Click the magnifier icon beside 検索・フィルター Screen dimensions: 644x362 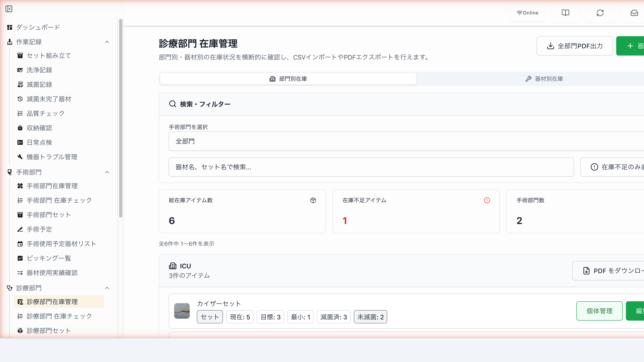coord(172,104)
